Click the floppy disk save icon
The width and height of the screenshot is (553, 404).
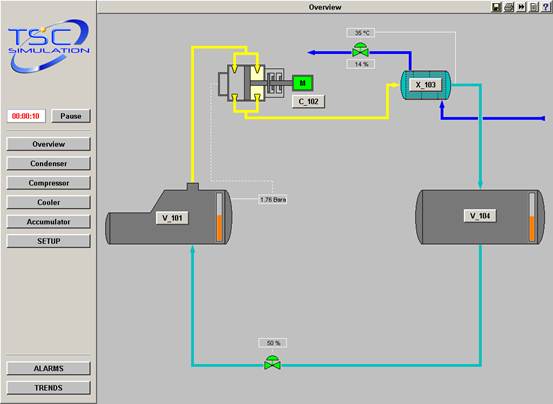click(x=497, y=7)
